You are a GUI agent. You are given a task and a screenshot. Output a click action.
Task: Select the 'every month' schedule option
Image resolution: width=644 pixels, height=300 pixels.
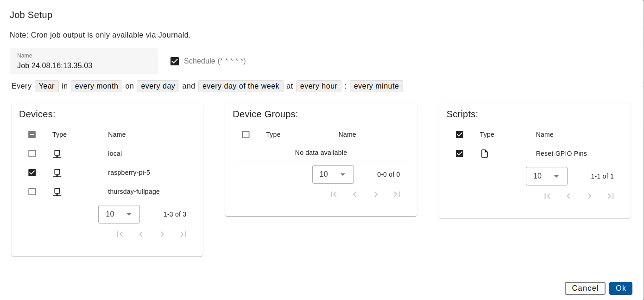[x=96, y=86]
